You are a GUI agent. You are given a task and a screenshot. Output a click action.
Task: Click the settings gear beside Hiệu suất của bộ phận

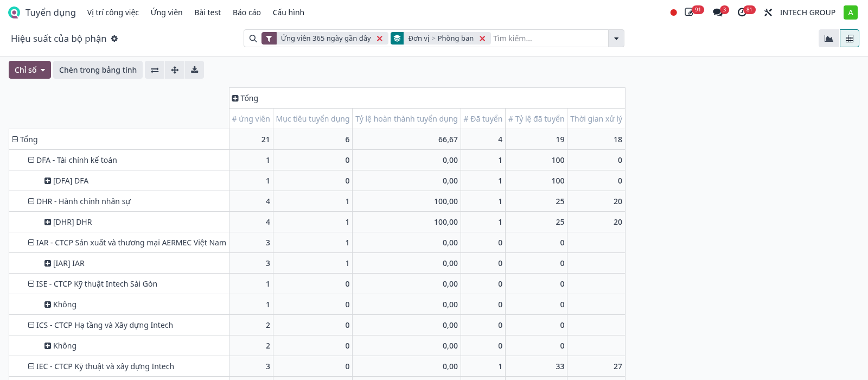pos(114,39)
